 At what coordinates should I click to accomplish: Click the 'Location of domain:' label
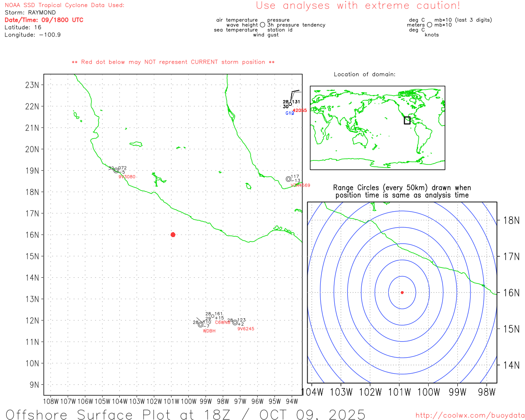365,74
